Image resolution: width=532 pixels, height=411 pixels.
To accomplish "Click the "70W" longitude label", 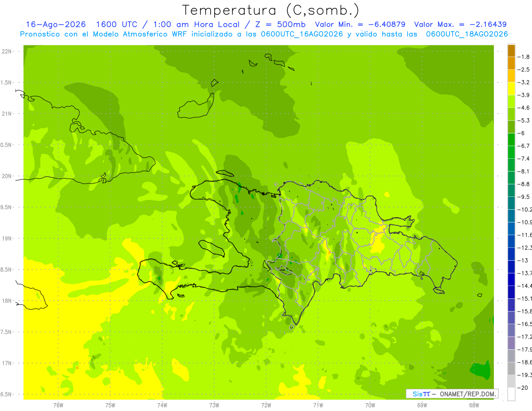I will (370, 406).
